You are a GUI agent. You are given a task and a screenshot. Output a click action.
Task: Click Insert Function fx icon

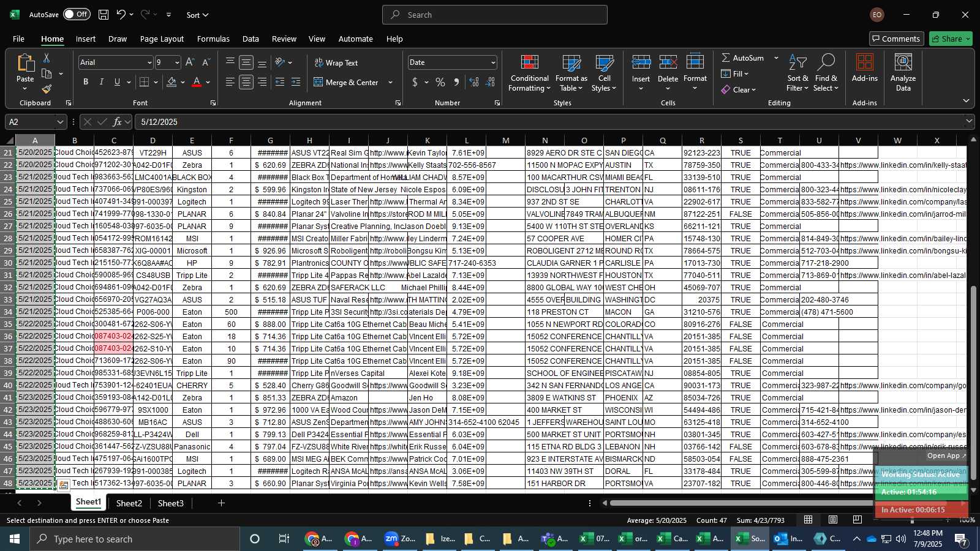(117, 122)
